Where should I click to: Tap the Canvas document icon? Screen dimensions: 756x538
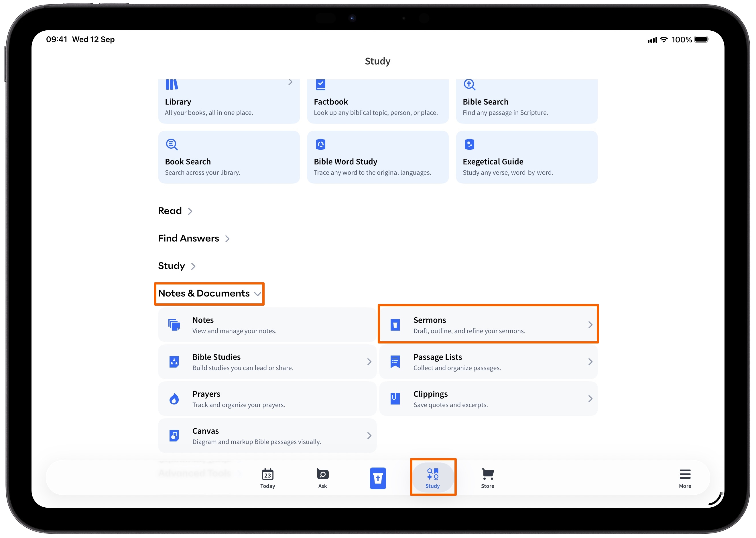[174, 436]
